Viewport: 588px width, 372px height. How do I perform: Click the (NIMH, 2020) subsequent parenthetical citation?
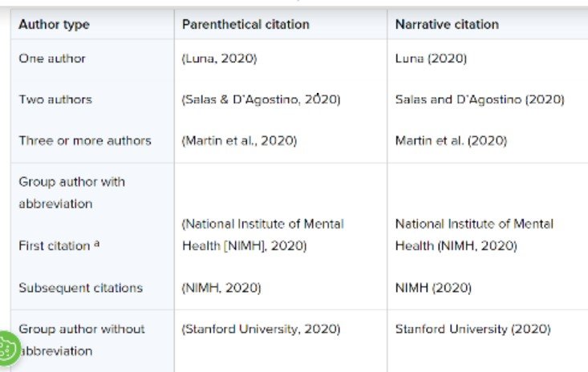[221, 288]
